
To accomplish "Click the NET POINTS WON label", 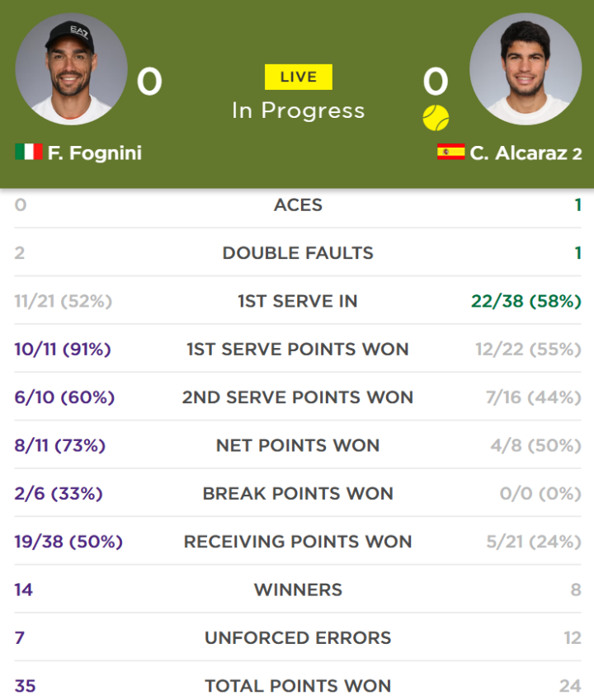I will pyautogui.click(x=298, y=445).
